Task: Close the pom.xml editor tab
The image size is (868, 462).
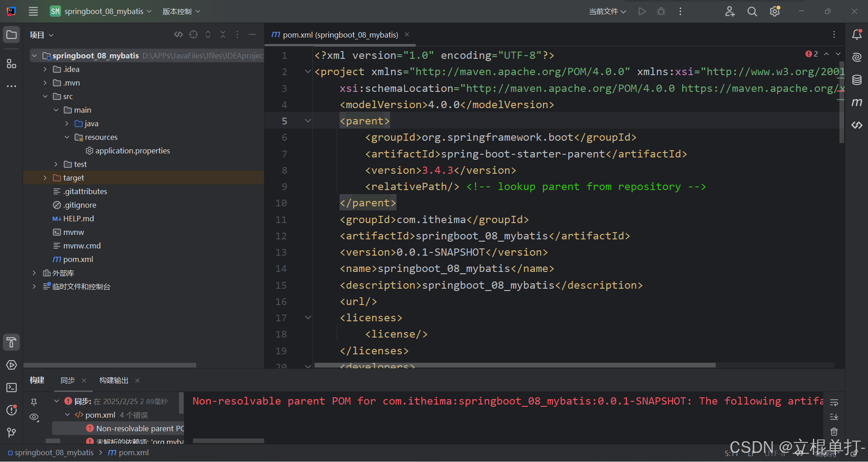Action: click(407, 34)
